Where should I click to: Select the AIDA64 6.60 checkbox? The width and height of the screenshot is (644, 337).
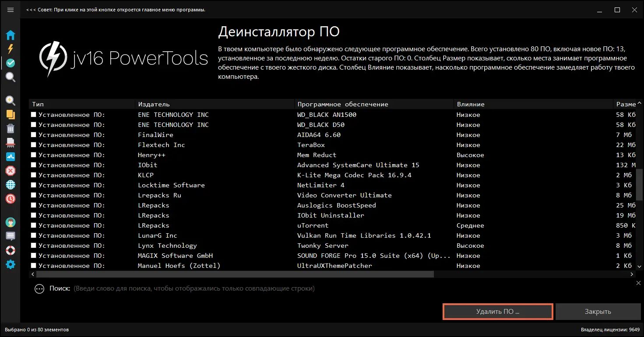point(33,135)
